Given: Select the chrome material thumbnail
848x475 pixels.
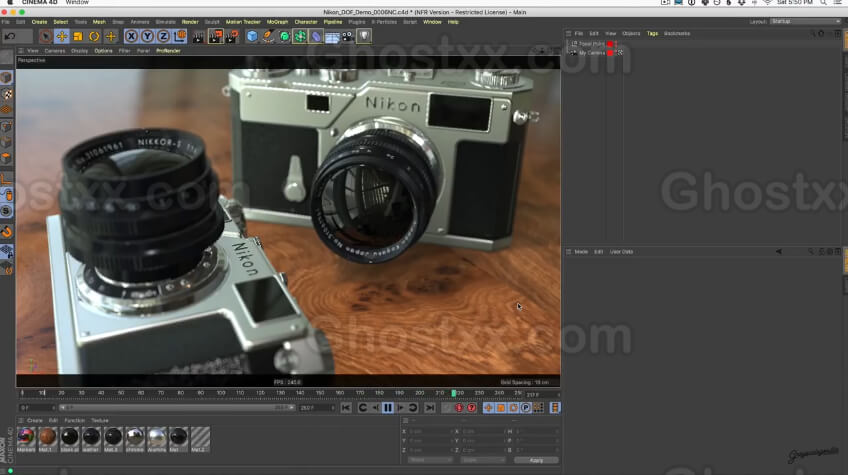Looking at the screenshot, I should 135,439.
